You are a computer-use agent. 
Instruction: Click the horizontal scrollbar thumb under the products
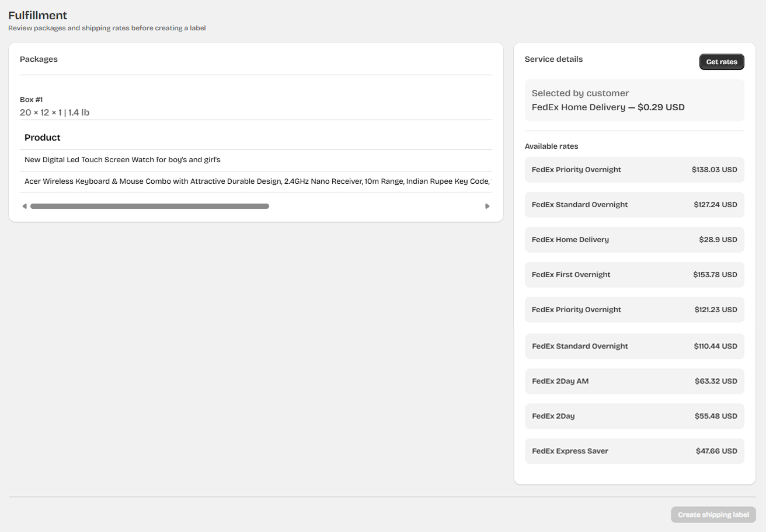149,206
